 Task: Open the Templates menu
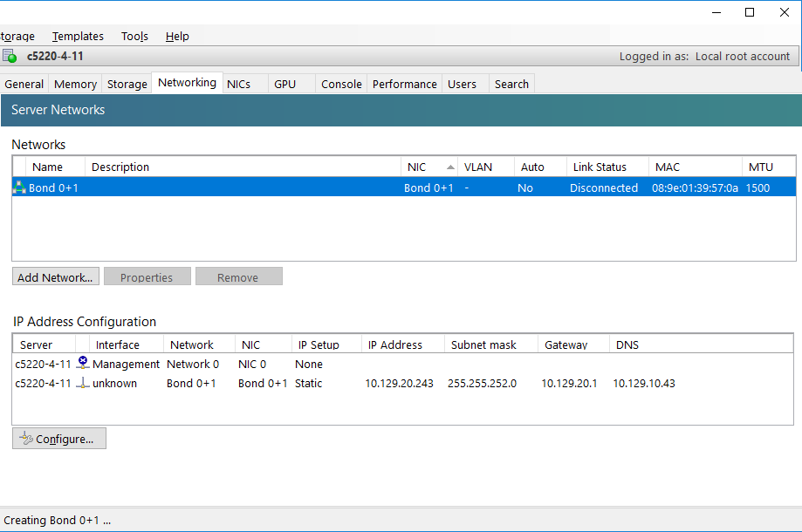coord(78,36)
